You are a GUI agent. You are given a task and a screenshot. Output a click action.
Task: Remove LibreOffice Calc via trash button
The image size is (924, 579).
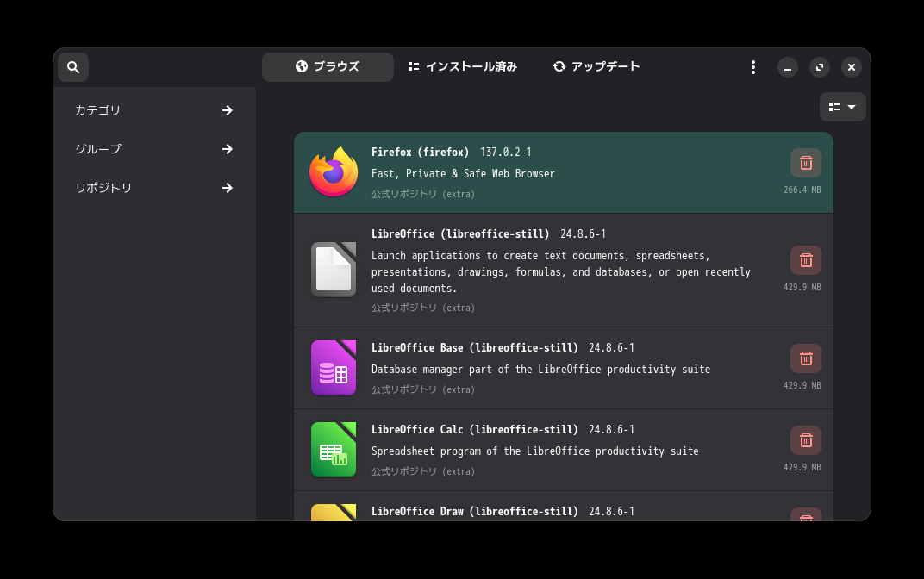point(806,440)
